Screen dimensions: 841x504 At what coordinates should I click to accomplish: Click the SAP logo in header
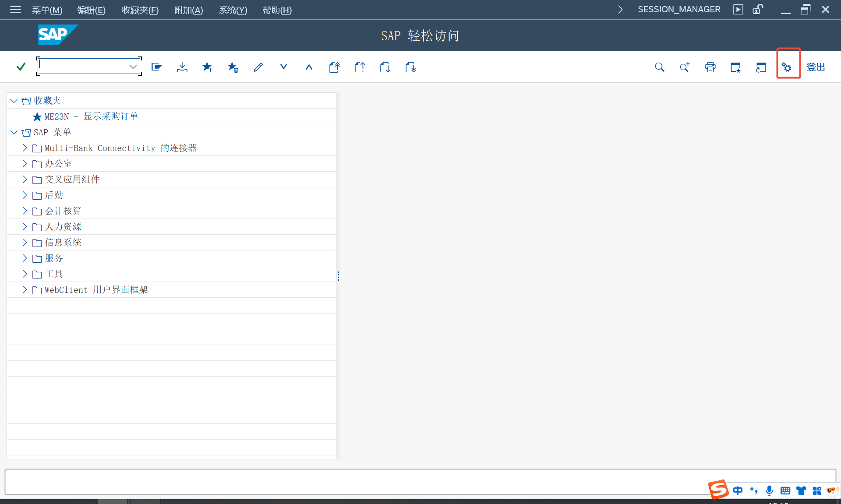coord(58,35)
